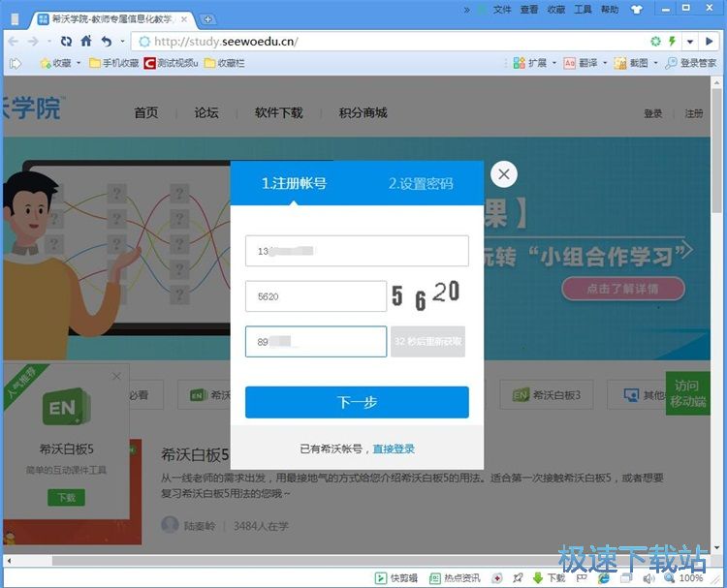Click 点击了解详情 banner button
This screenshot has width=727, height=588.
click(623, 289)
